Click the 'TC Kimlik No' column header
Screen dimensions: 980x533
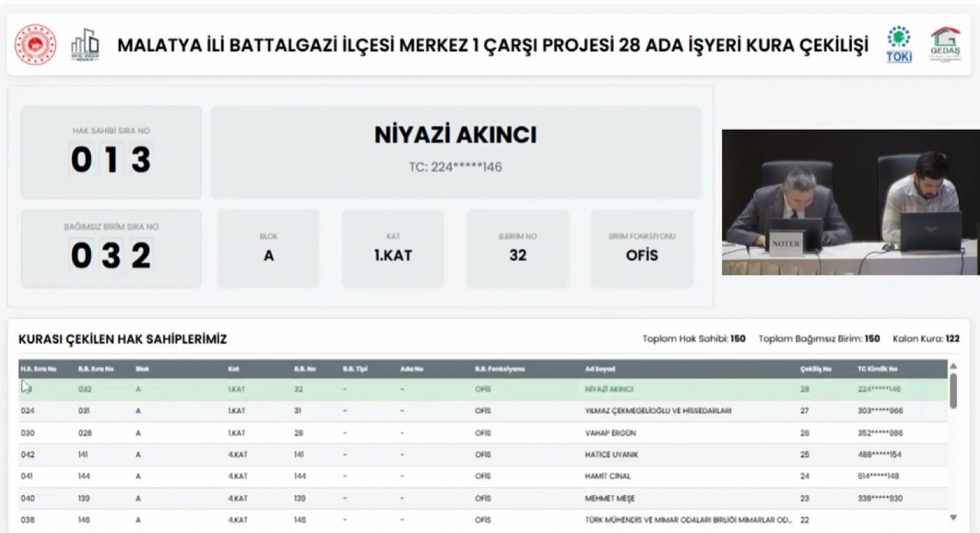point(877,369)
